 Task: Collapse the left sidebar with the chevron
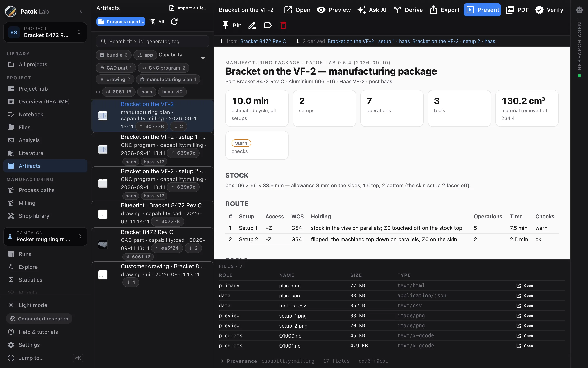point(81,11)
